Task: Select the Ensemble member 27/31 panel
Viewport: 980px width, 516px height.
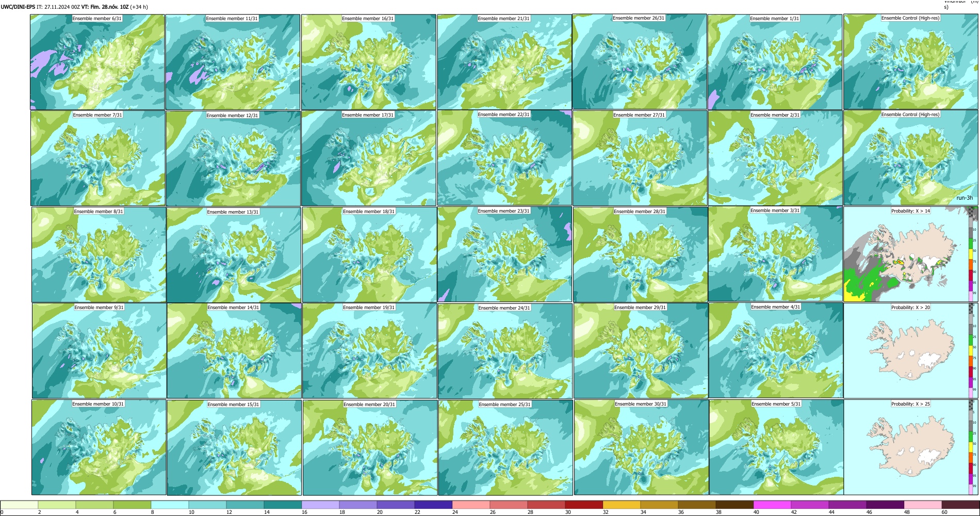Action: click(640, 158)
